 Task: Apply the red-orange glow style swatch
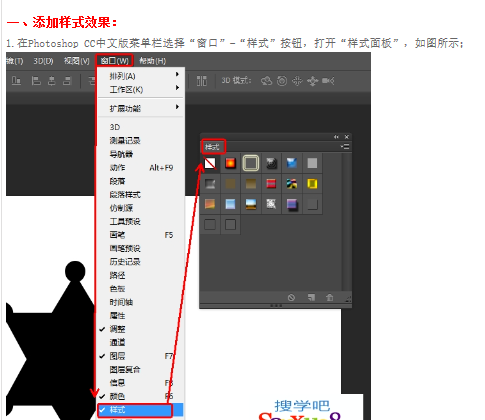pos(230,163)
